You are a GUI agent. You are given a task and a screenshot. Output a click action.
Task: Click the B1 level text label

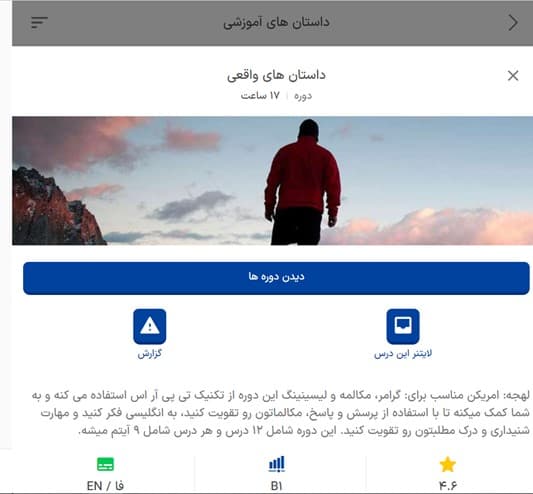276,486
